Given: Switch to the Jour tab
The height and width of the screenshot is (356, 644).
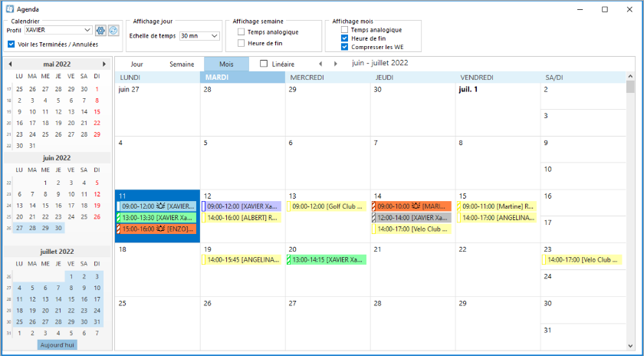Looking at the screenshot, I should point(136,64).
